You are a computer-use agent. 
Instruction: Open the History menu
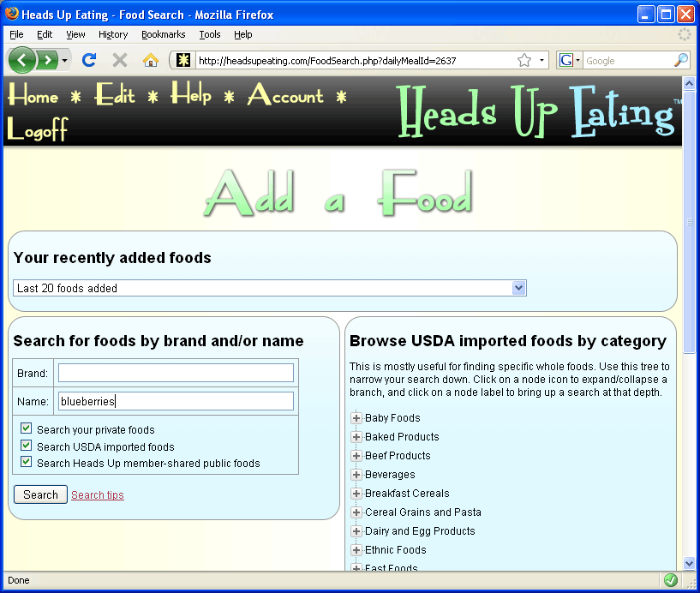(x=113, y=34)
